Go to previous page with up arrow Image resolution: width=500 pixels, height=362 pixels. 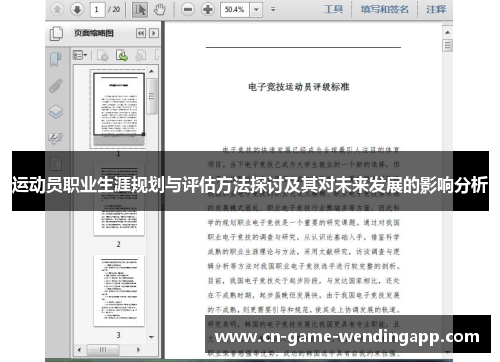tap(57, 9)
